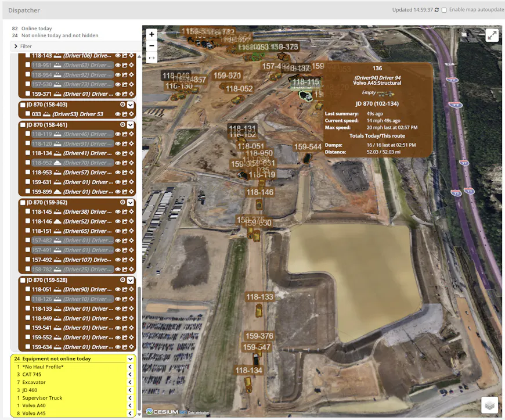This screenshot has width=505, height=420.
Task: Click the 159-544 map label
Action: (308, 147)
